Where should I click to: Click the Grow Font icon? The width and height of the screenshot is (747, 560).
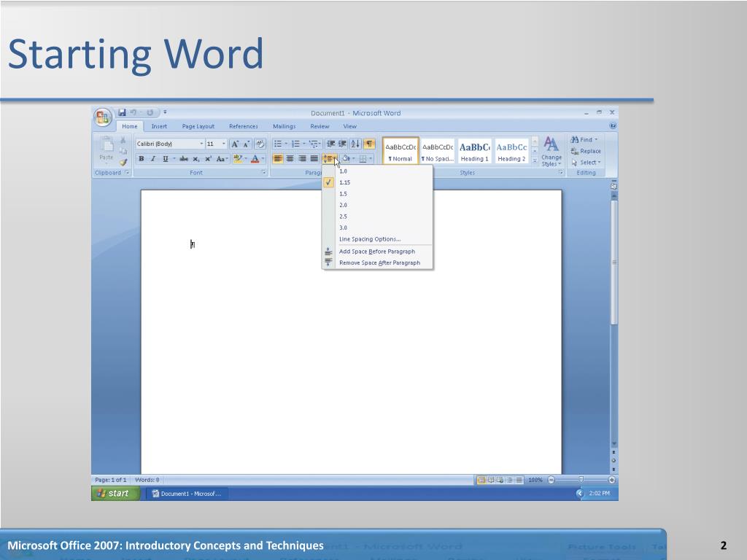pyautogui.click(x=235, y=144)
